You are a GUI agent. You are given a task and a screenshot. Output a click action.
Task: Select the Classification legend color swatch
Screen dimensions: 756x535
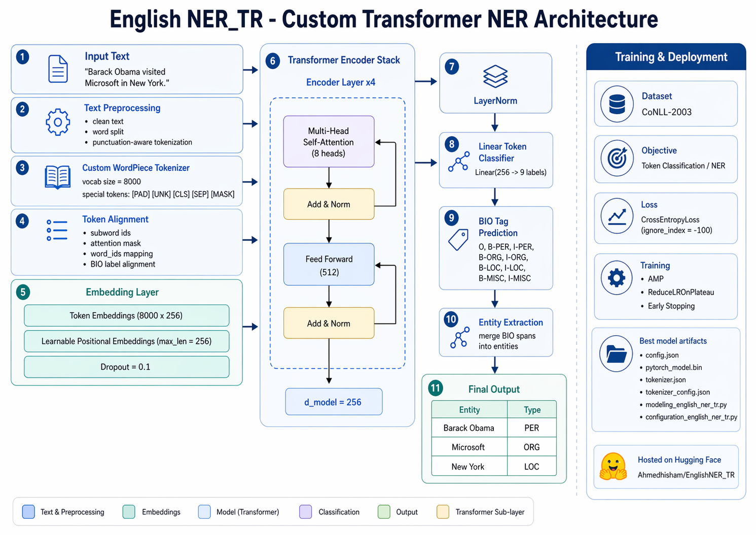(x=306, y=512)
